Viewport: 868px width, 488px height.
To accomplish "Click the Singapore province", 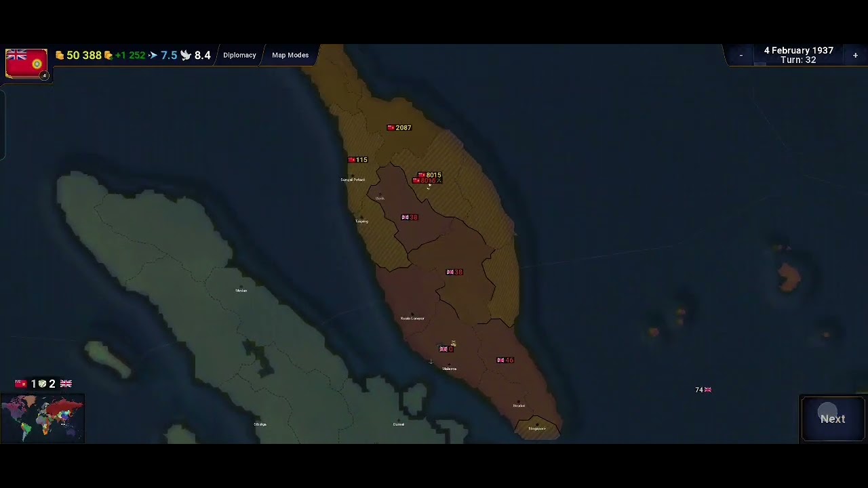I will [x=537, y=427].
